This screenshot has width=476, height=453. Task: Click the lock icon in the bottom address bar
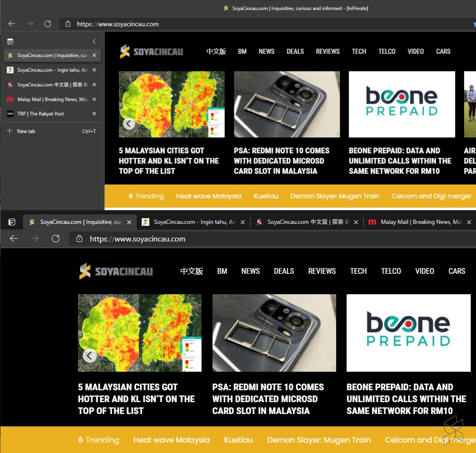[79, 239]
